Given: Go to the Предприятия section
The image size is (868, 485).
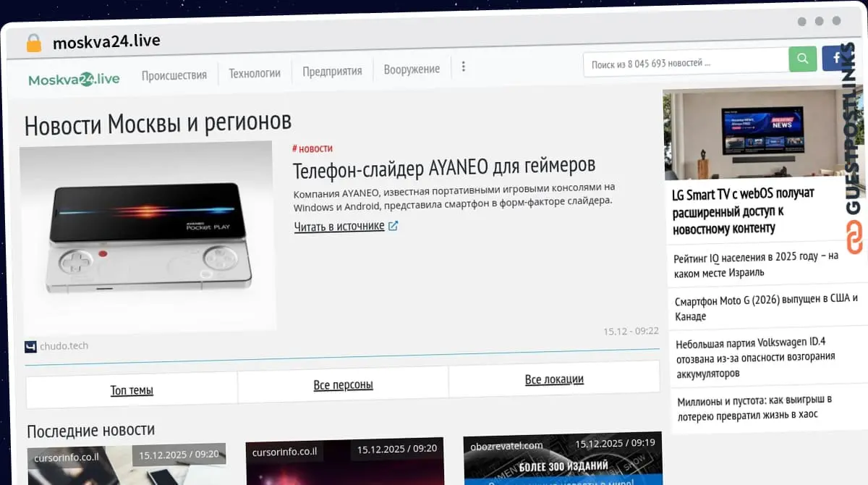Looking at the screenshot, I should coord(332,71).
